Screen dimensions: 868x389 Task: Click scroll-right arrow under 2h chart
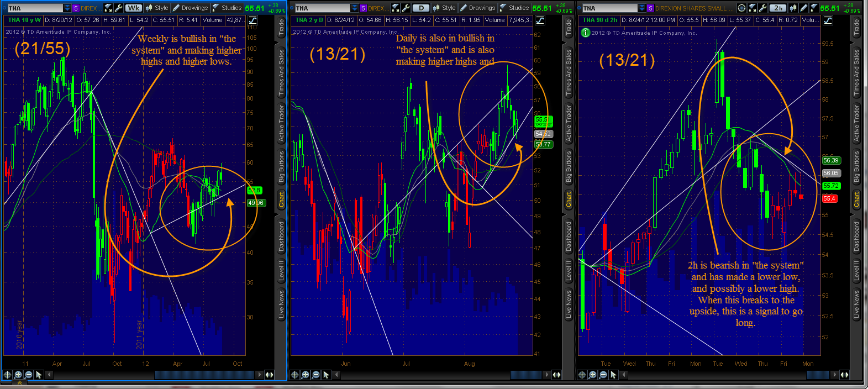click(x=834, y=375)
